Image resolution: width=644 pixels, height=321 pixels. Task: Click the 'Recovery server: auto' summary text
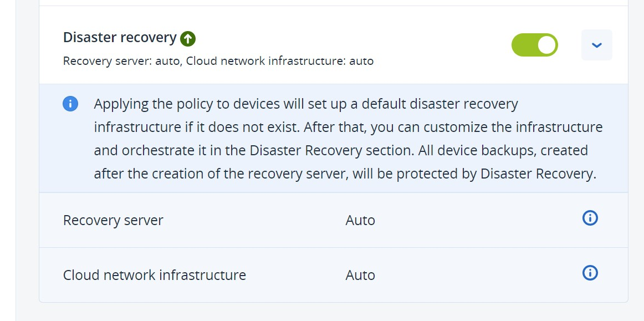121,61
